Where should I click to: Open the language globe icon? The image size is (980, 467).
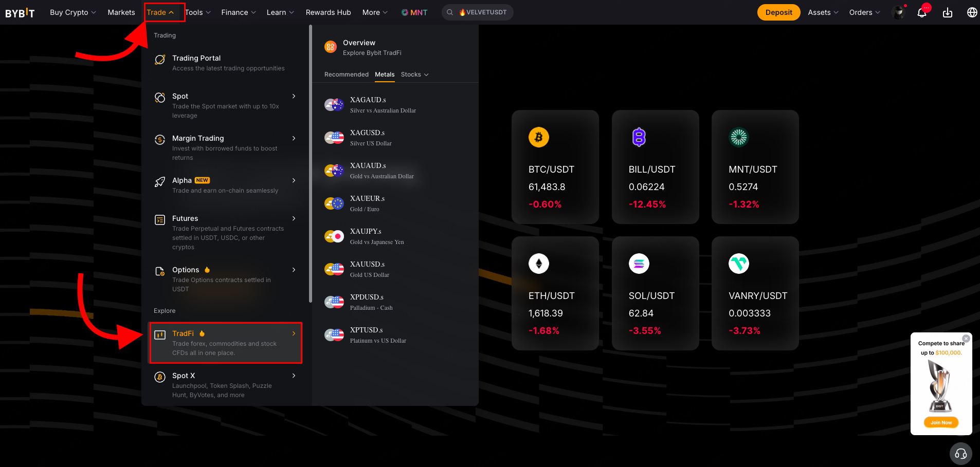click(972, 12)
